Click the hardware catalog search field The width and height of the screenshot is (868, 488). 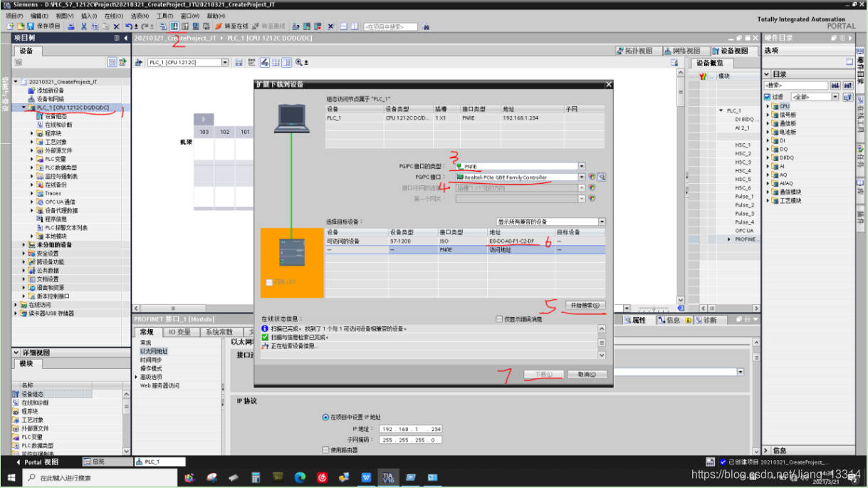pos(795,85)
